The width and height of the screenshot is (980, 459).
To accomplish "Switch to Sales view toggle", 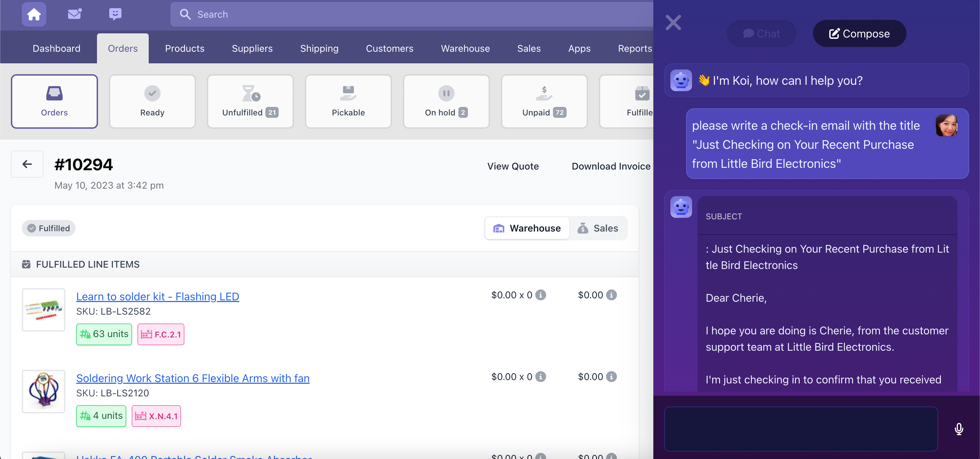I will pyautogui.click(x=598, y=228).
